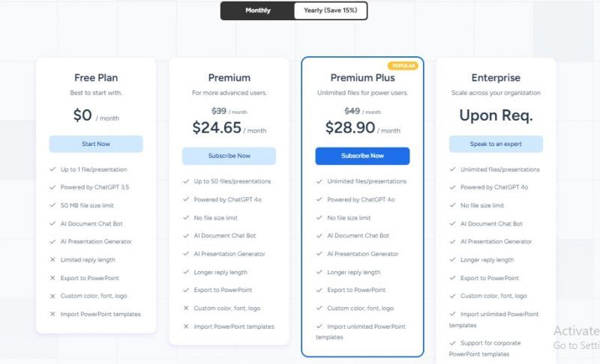Screen dimensions: 600x364
Task: Click checkmark beside Support for corporate PowerPoint templates
Action: tap(452, 343)
